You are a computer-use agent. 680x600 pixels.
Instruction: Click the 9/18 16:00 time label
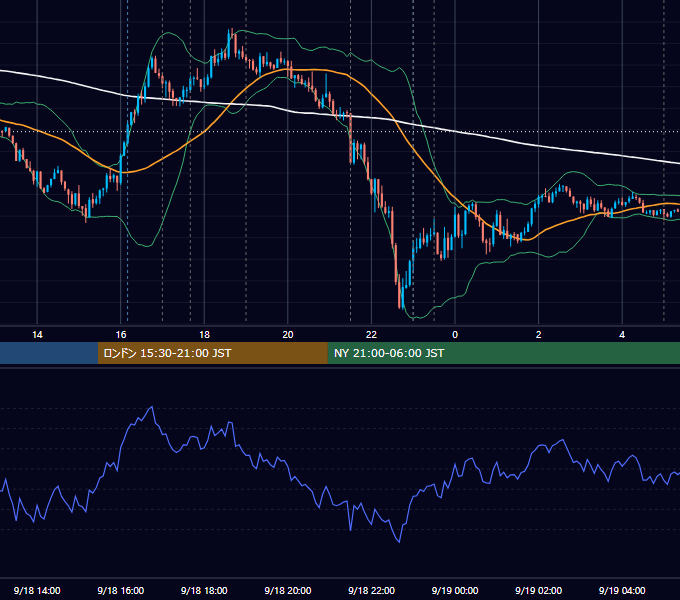click(x=121, y=590)
